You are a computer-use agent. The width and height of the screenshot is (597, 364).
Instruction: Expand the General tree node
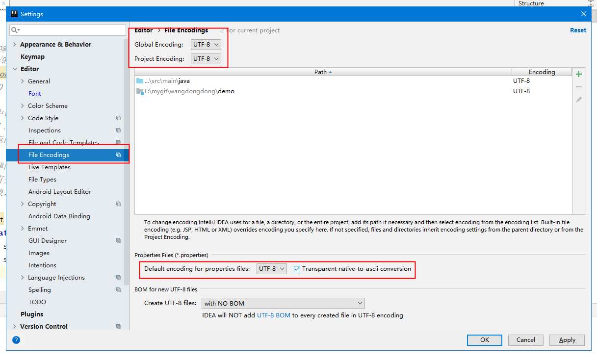(x=23, y=81)
